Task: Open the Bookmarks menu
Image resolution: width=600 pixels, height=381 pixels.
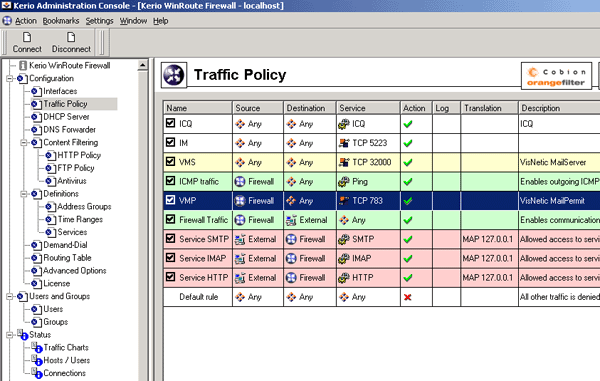Action: click(61, 21)
